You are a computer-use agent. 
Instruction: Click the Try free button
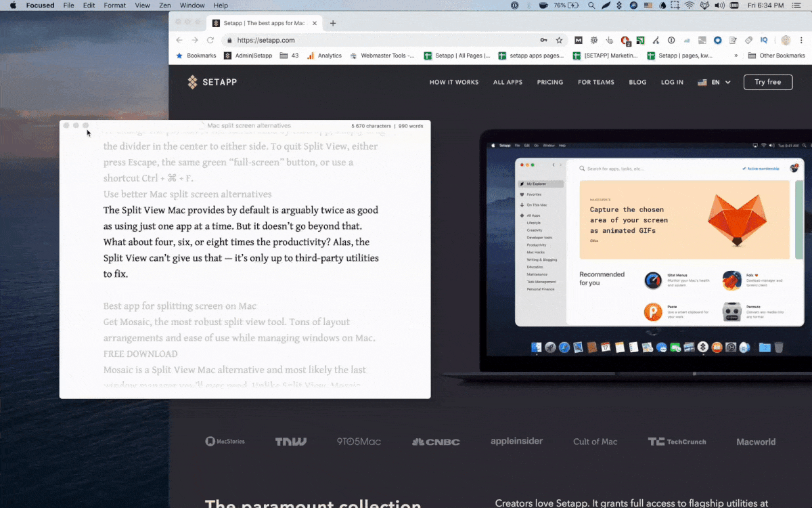click(x=768, y=82)
